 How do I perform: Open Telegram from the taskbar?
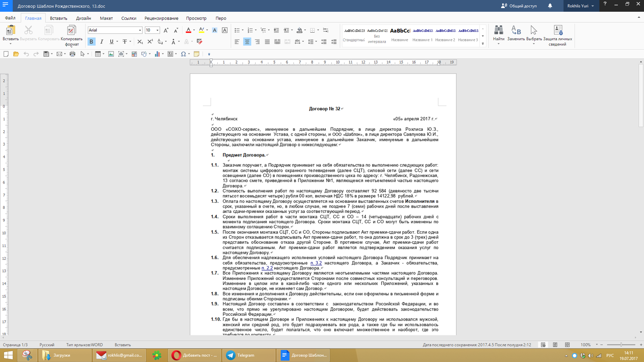tap(248, 355)
